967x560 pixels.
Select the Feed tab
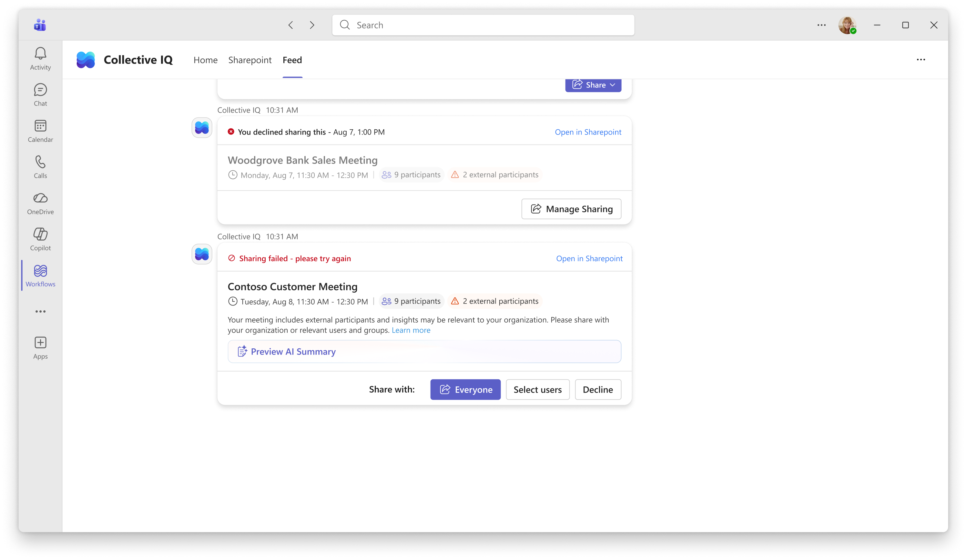[x=292, y=60]
